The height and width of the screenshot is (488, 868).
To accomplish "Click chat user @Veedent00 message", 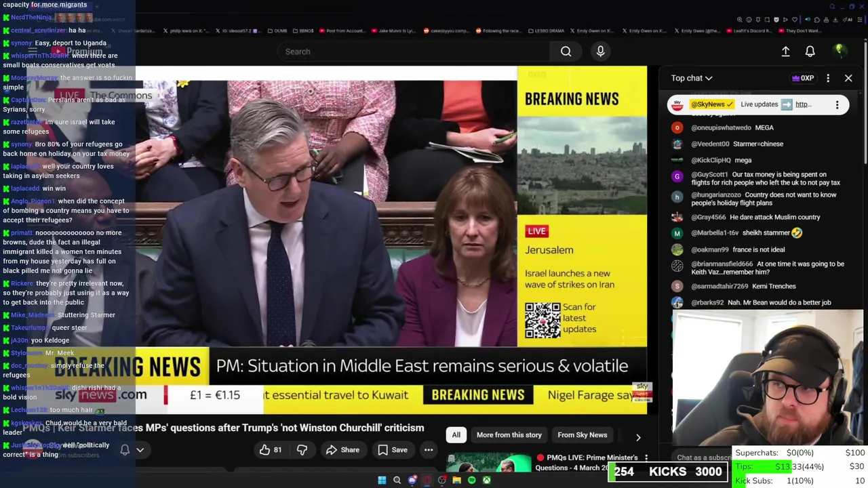I will [737, 144].
